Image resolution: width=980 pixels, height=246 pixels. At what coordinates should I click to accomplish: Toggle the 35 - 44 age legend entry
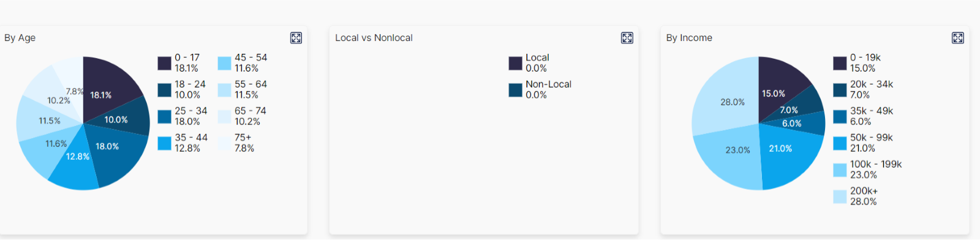(x=183, y=143)
